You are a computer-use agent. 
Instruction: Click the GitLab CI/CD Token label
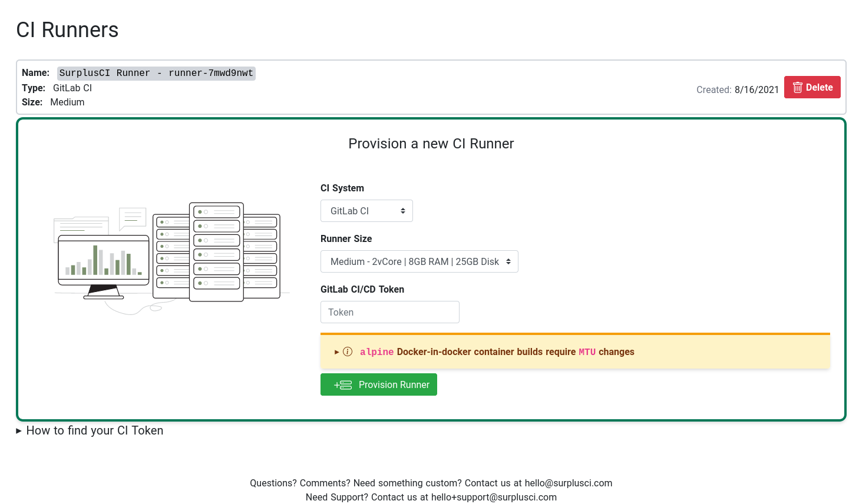click(x=362, y=289)
